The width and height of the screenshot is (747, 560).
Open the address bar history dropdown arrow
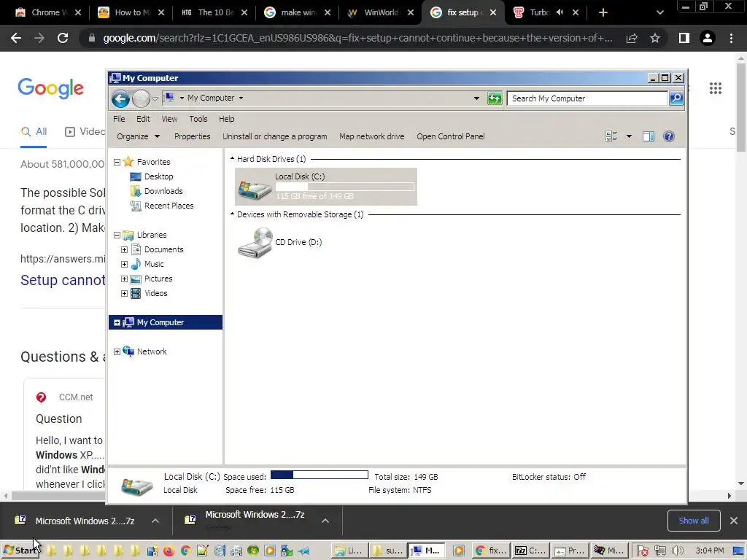(476, 98)
